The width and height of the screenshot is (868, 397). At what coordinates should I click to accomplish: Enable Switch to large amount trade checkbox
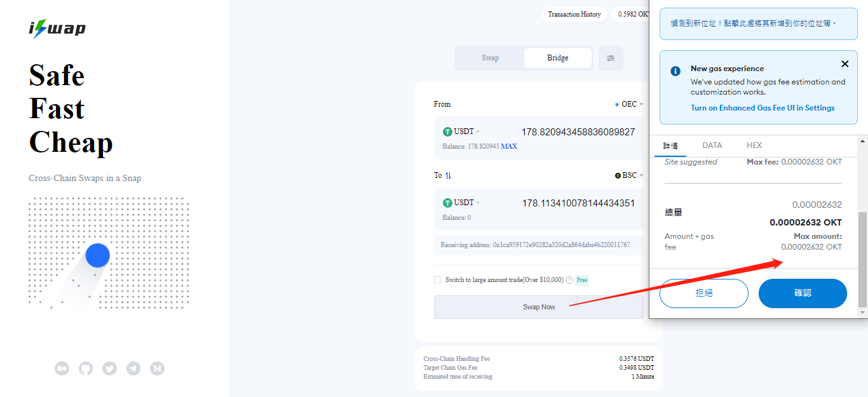point(437,279)
